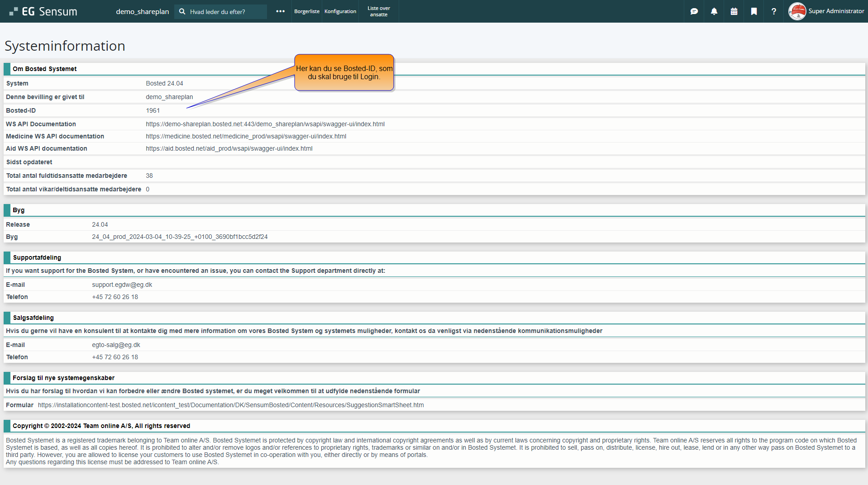
Task: Open the Medicine WS API documentation link
Action: [246, 136]
